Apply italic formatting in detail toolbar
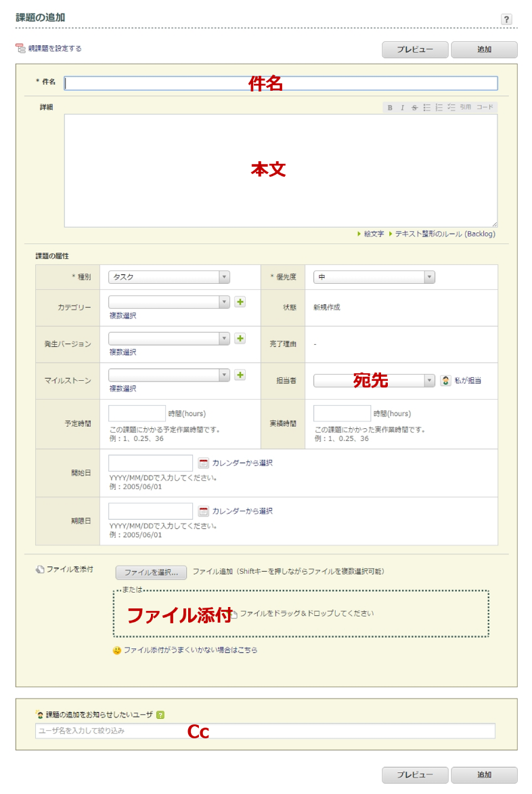The width and height of the screenshot is (532, 794). click(x=403, y=107)
